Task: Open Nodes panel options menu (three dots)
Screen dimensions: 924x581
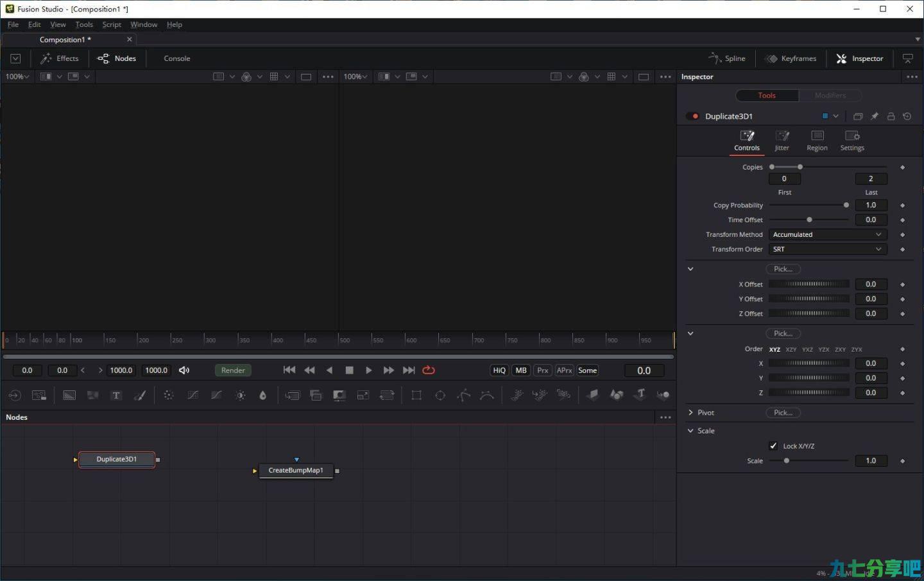Action: tap(665, 417)
